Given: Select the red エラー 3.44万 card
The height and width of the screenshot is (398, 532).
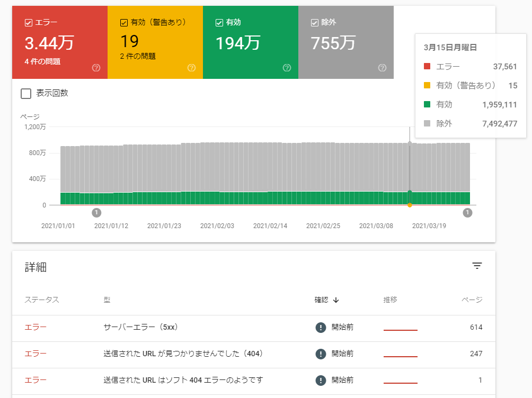Looking at the screenshot, I should (x=59, y=42).
